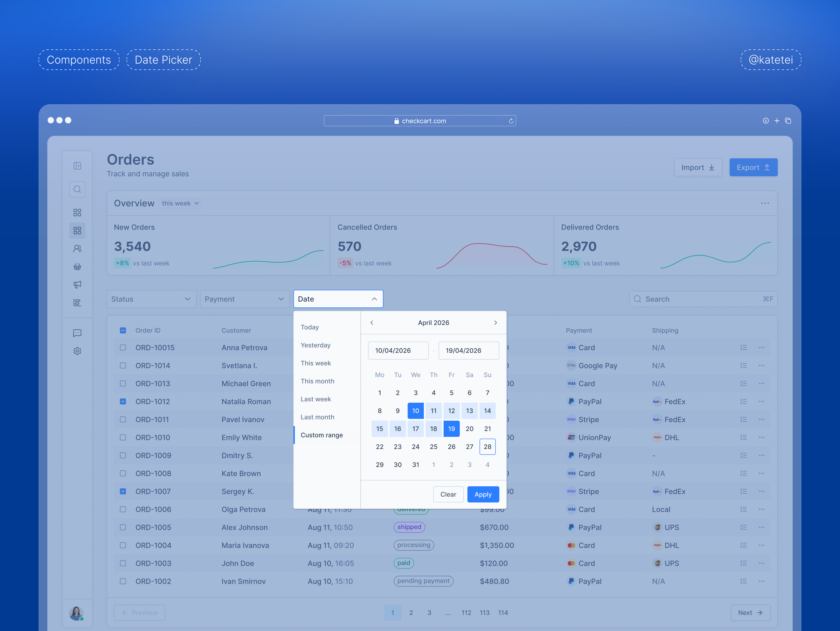Image resolution: width=840 pixels, height=631 pixels.
Task: Click the Export button
Action: click(753, 167)
